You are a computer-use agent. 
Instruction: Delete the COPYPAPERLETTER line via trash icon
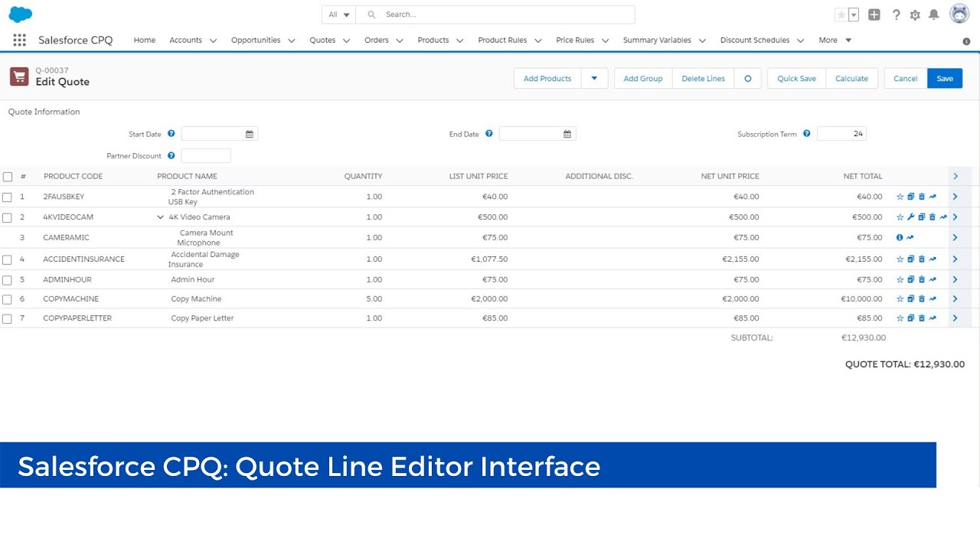[x=922, y=318]
